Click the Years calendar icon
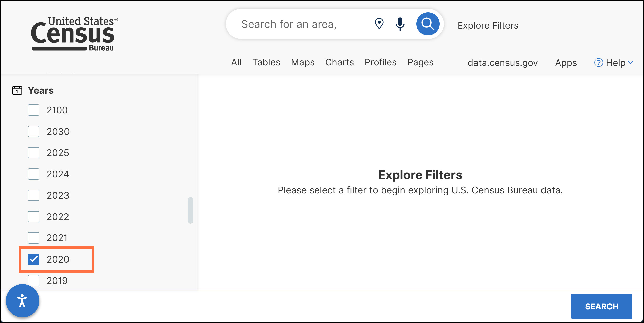 point(17,90)
